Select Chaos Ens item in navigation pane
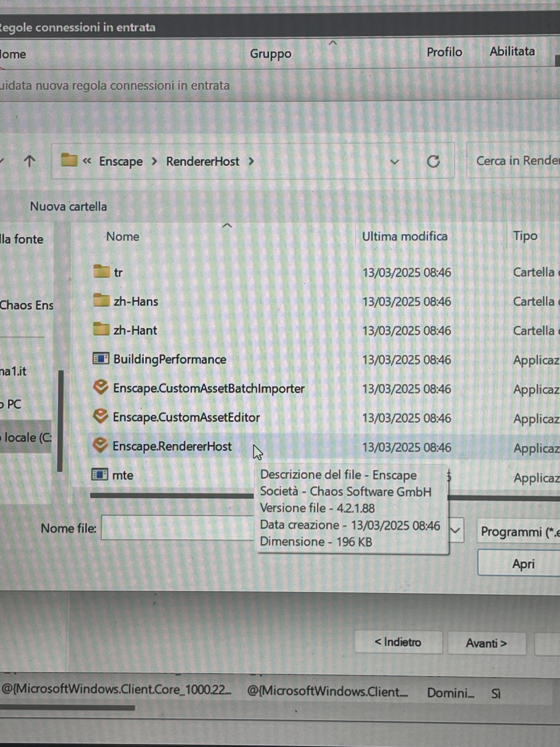The width and height of the screenshot is (560, 747). click(26, 305)
